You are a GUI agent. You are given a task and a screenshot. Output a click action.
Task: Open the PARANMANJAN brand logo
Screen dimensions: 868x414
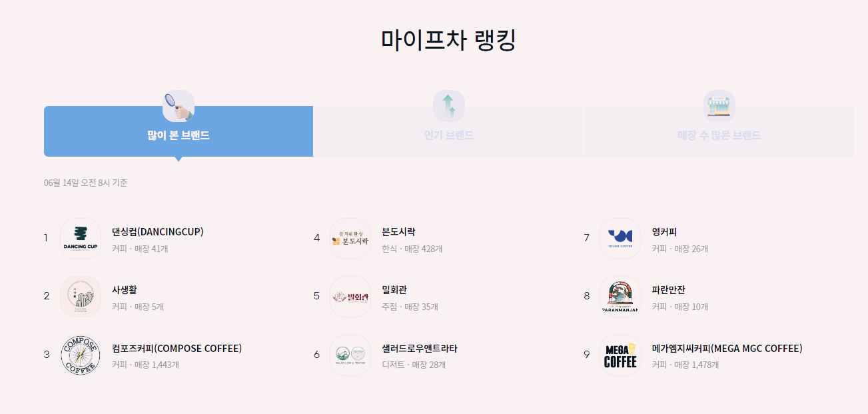620,296
